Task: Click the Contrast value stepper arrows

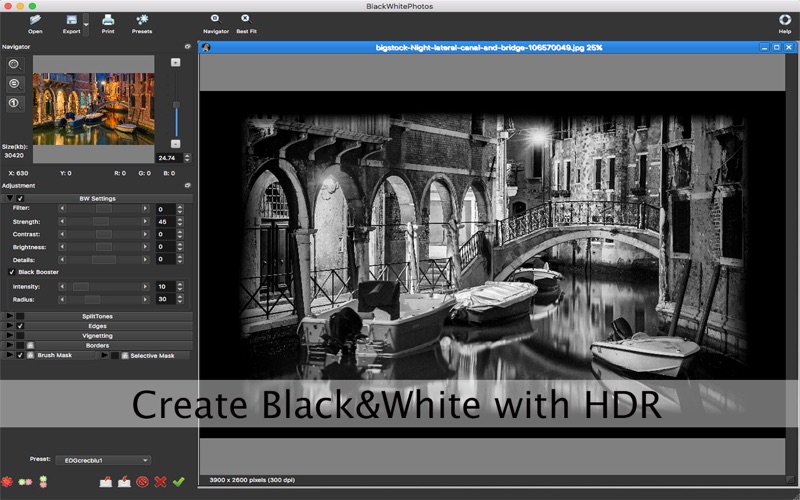Action: (x=180, y=234)
